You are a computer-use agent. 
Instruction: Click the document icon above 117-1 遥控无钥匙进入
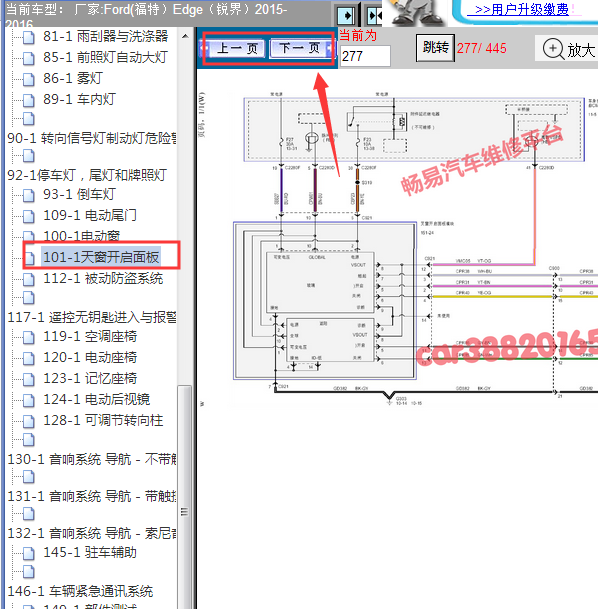(28, 298)
